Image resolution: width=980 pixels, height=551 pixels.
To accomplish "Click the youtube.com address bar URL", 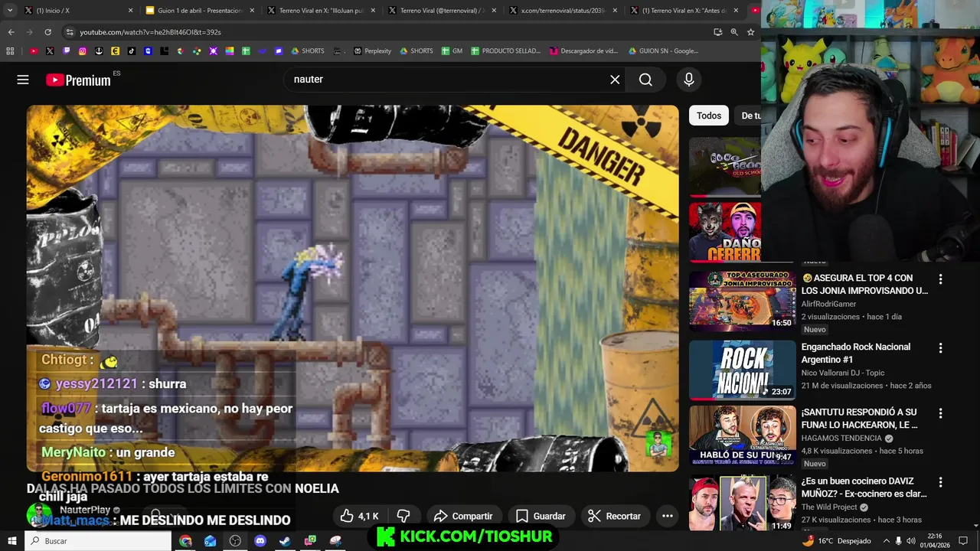I will (150, 32).
